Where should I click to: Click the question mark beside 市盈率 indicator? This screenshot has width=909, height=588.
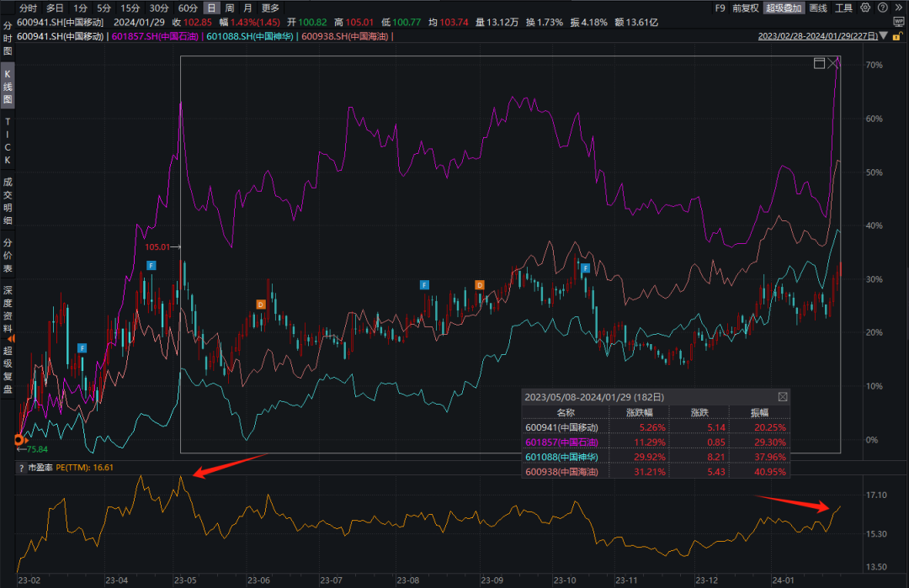(21, 468)
